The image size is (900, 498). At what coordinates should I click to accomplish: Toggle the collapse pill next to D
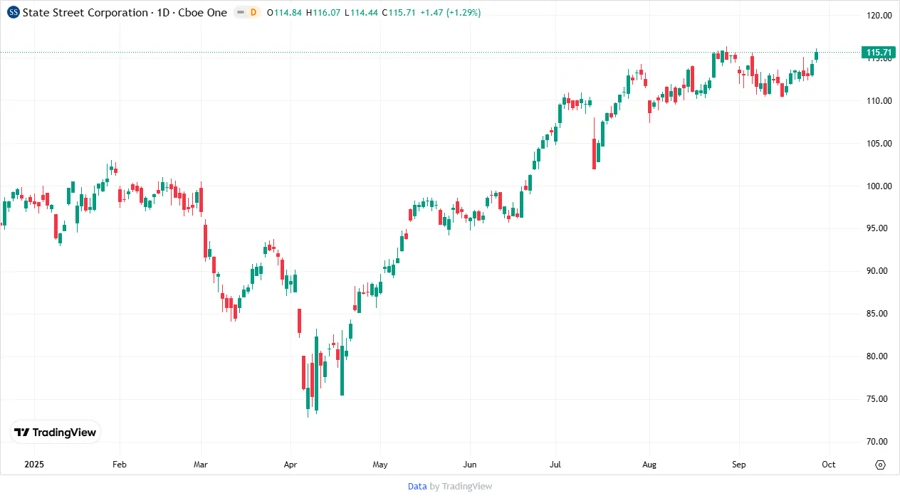[x=240, y=12]
